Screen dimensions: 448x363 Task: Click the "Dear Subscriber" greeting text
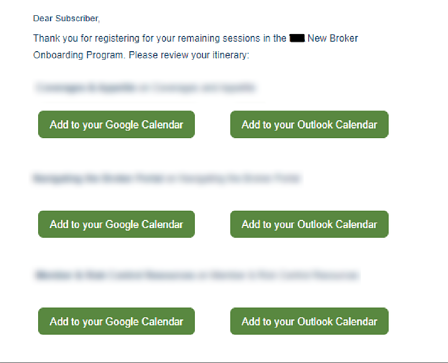(x=66, y=18)
